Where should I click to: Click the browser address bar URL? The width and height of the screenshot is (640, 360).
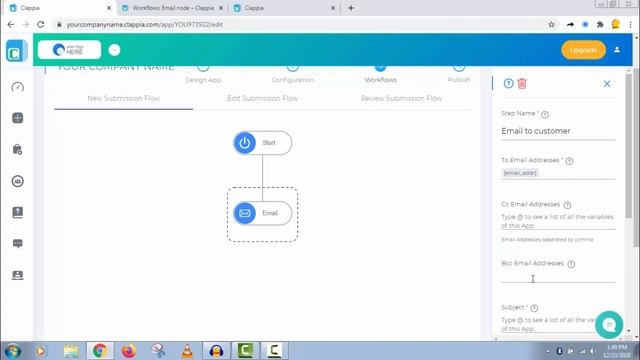(144, 24)
